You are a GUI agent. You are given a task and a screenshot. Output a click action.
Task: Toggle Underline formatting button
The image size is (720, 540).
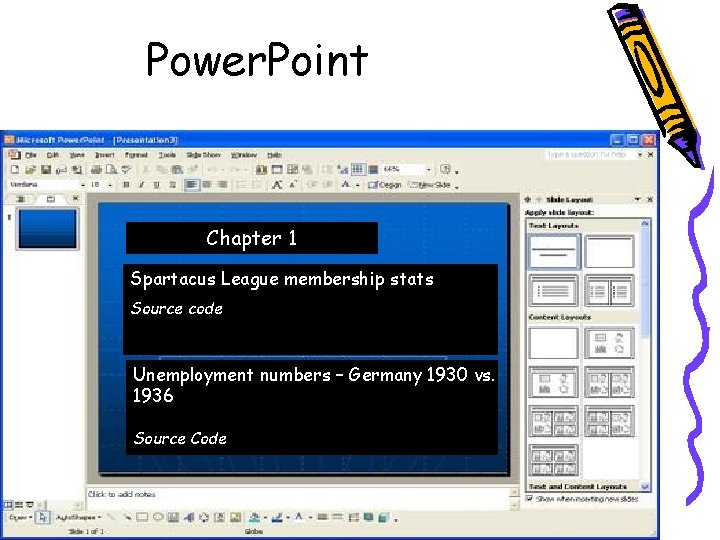click(x=157, y=185)
